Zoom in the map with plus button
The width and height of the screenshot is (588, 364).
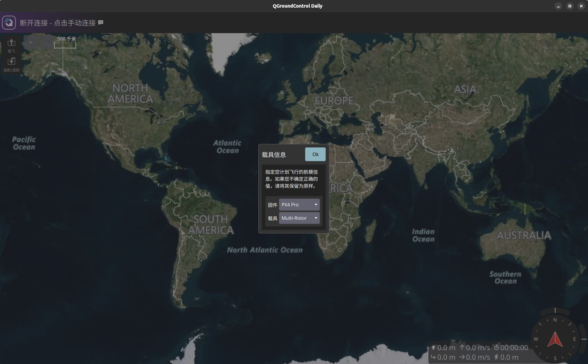(31, 42)
